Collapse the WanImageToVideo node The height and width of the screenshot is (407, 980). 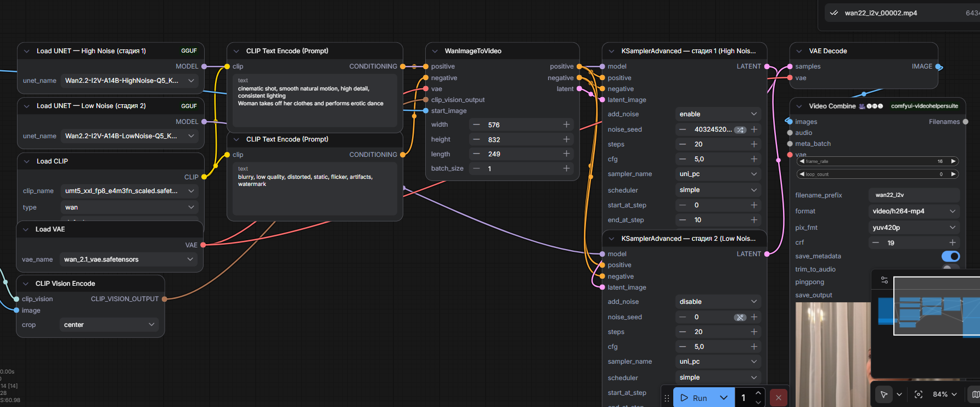click(x=435, y=51)
